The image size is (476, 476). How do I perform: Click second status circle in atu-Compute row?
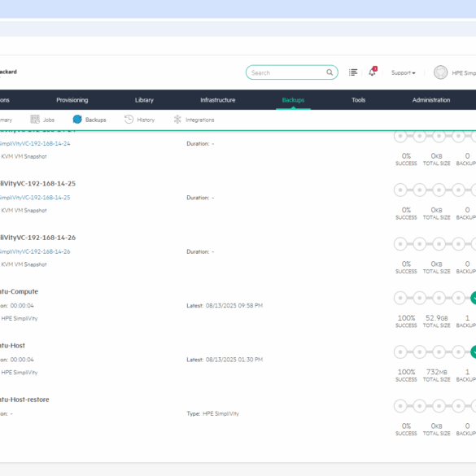420,298
